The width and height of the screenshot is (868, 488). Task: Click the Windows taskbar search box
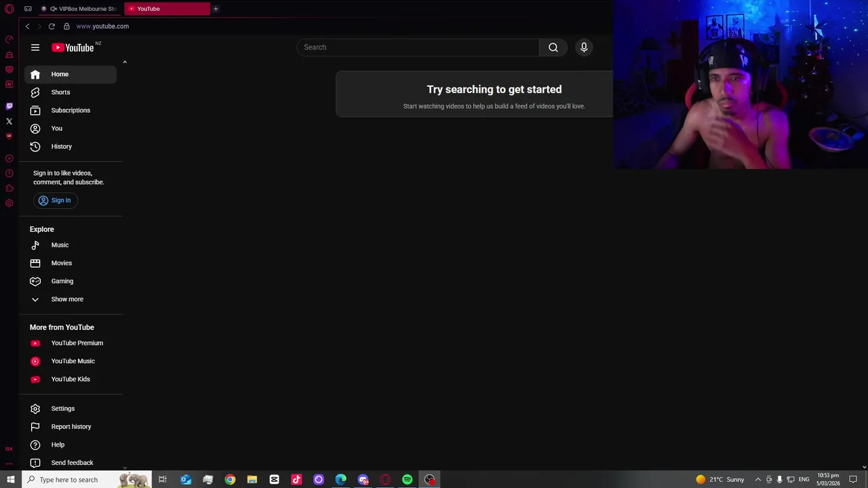click(87, 480)
